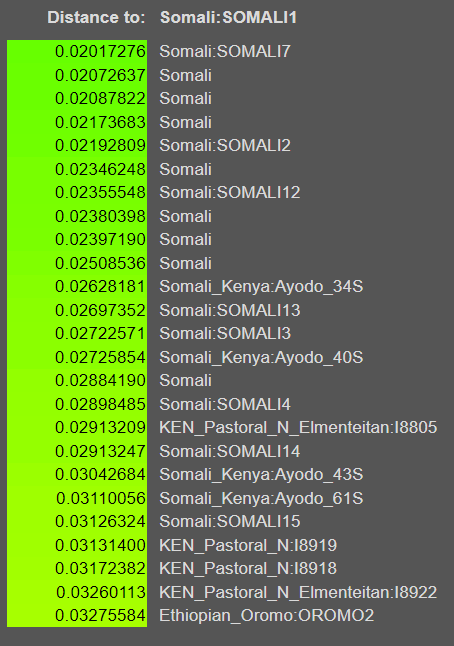
Task: Select the Somali:SOMALI13 row
Action: coord(230,310)
